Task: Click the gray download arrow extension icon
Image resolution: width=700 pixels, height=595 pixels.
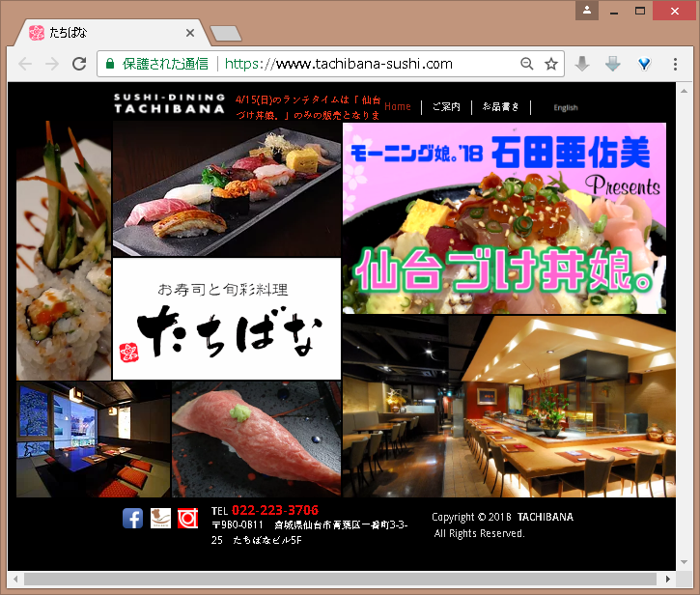Action: click(x=582, y=64)
